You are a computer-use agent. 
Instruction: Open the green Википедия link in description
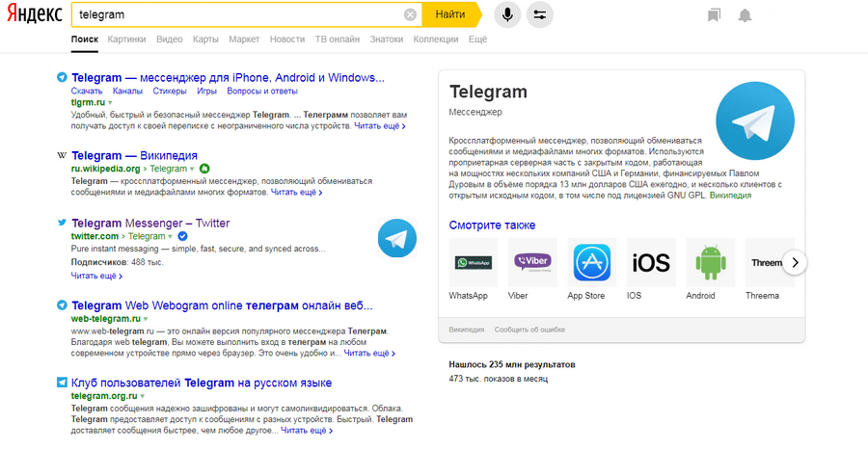tap(730, 196)
